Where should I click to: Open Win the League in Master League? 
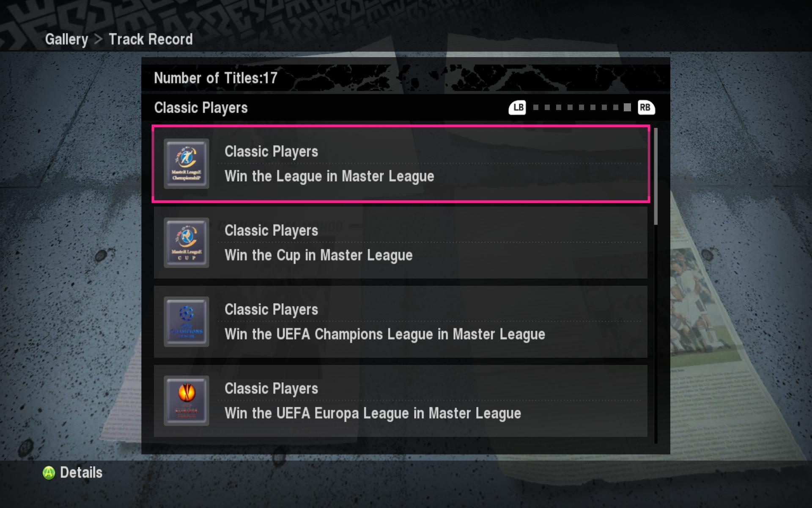coord(401,164)
